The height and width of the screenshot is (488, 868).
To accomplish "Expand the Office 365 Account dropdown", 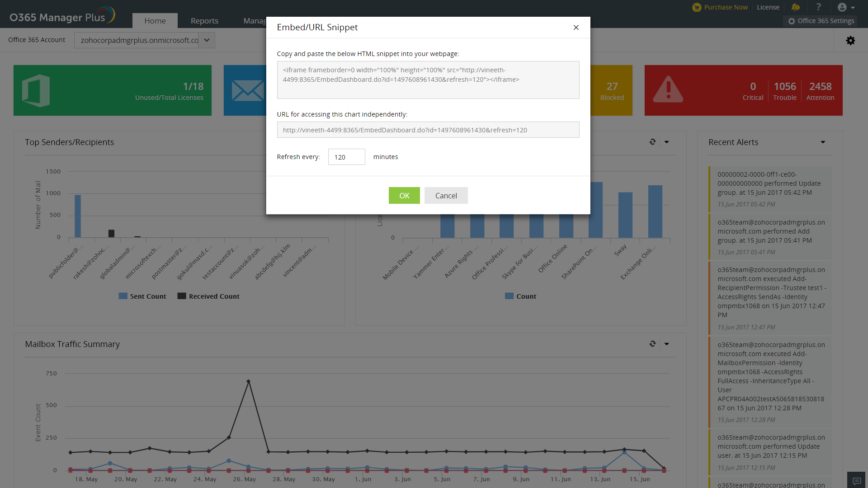I will (207, 40).
